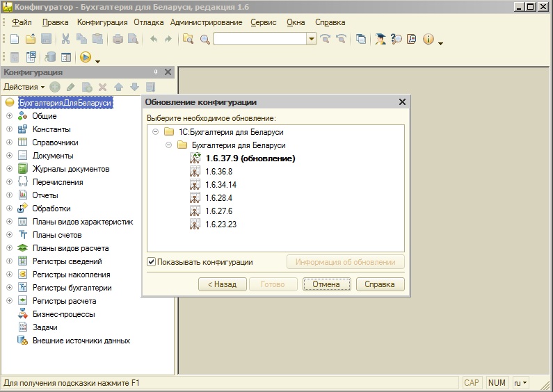This screenshot has width=553, height=392.
Task: Uncheck the Показывать конфигурации checkbox
Action: 152,262
